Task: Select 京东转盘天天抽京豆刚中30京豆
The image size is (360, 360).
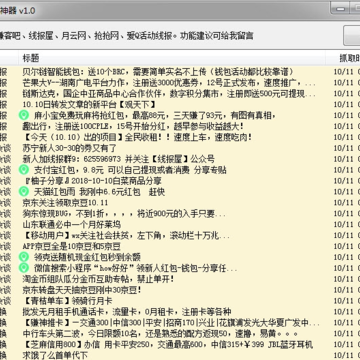Action: click(x=180, y=290)
